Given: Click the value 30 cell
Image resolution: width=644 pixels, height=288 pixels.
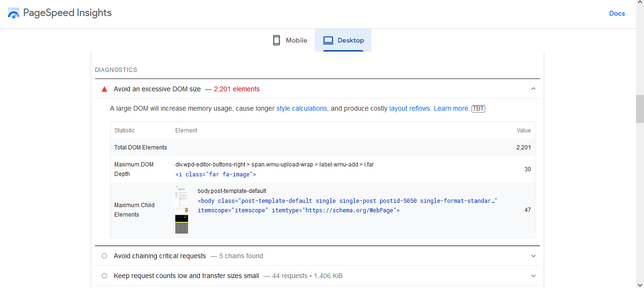Looking at the screenshot, I should 527,169.
